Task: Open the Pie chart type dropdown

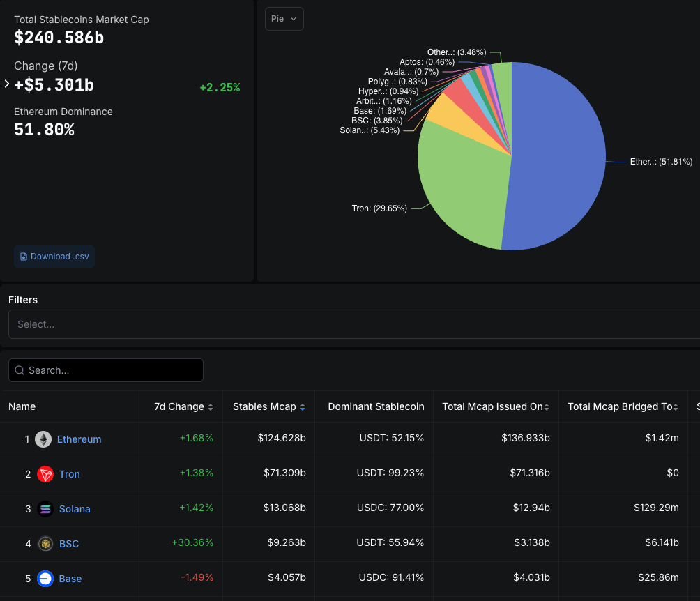Action: tap(284, 19)
